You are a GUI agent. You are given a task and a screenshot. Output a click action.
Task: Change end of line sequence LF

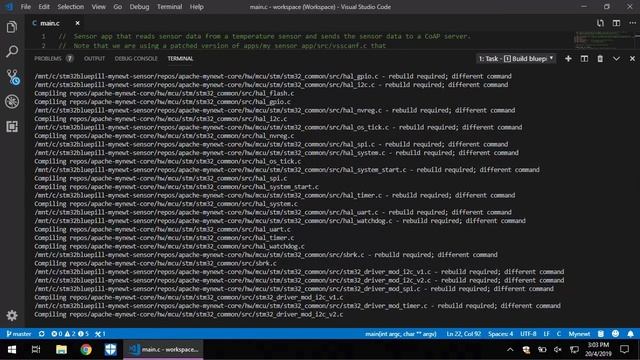pos(546,333)
